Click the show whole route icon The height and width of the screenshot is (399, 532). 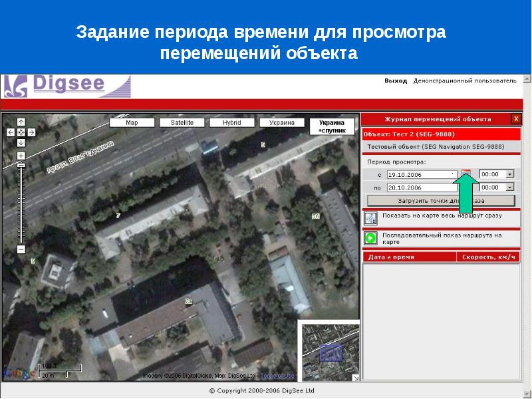[370, 218]
